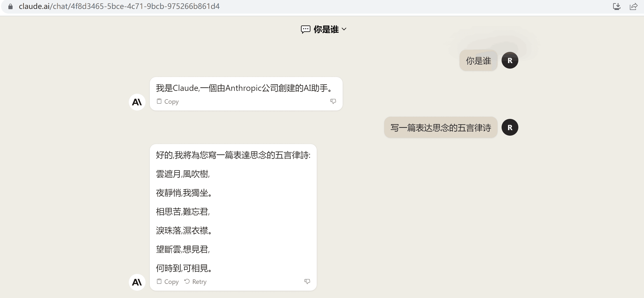Click the poem line 雲遮月,風吹樹,
Image resolution: width=644 pixels, height=298 pixels.
(183, 174)
